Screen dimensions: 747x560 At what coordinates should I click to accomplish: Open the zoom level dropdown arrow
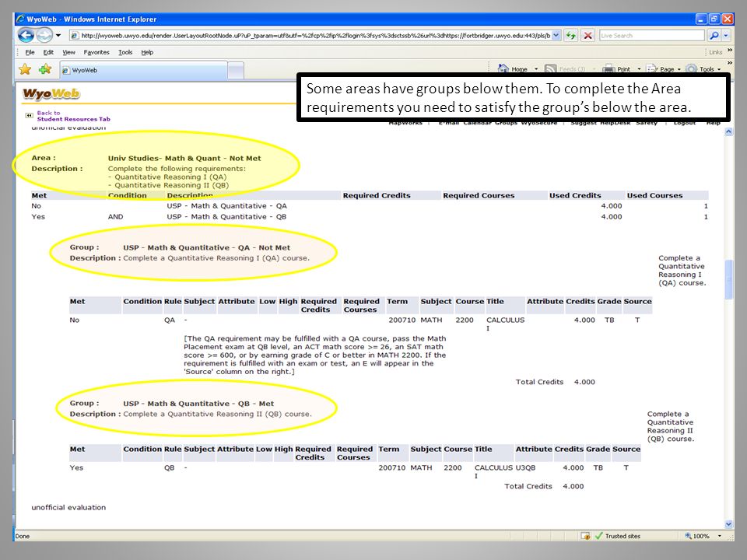pos(719,536)
